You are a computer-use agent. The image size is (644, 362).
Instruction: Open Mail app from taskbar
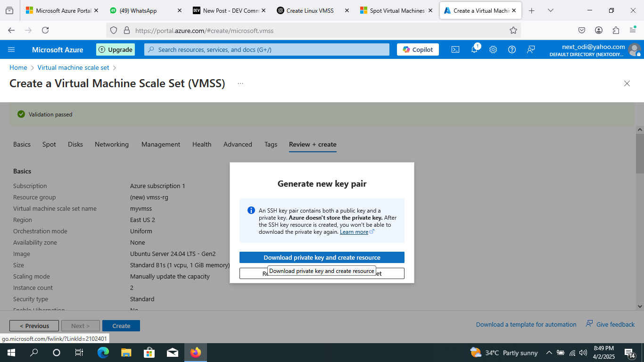click(172, 353)
